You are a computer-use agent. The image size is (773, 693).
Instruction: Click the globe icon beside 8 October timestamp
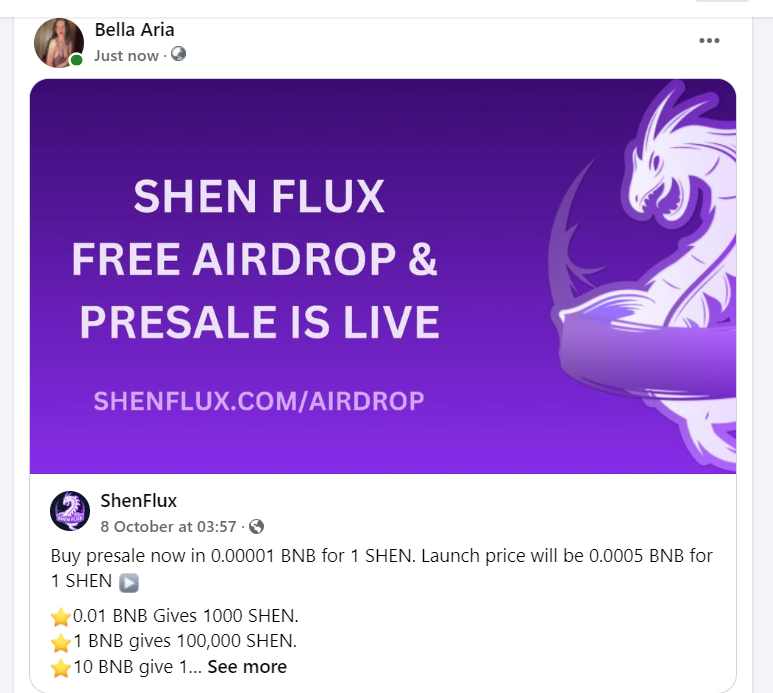[x=256, y=526]
